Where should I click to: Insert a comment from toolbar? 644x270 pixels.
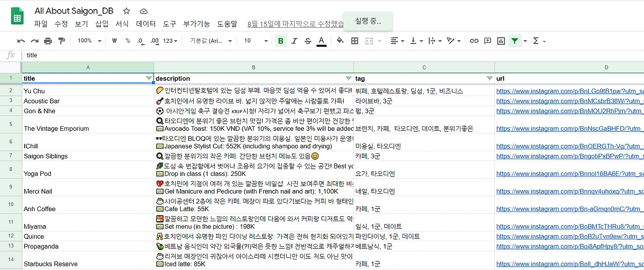[x=488, y=41]
